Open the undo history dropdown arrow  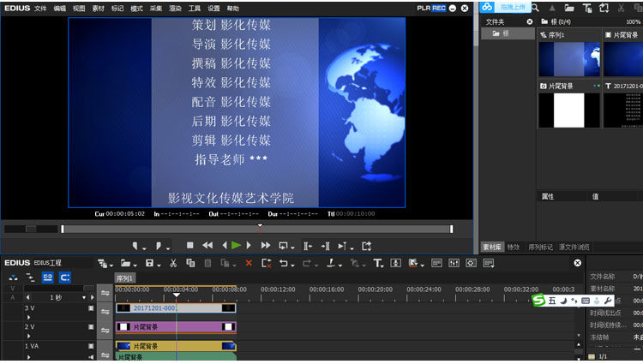click(x=293, y=266)
